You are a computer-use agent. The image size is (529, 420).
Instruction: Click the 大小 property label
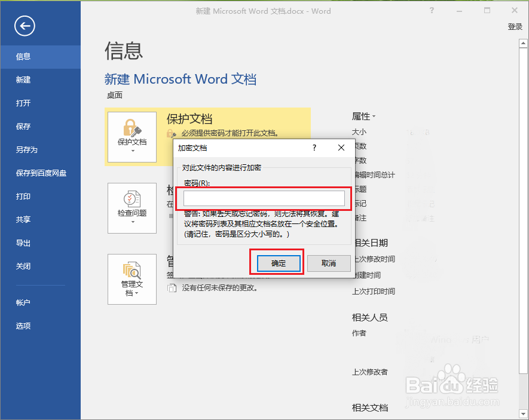359,132
